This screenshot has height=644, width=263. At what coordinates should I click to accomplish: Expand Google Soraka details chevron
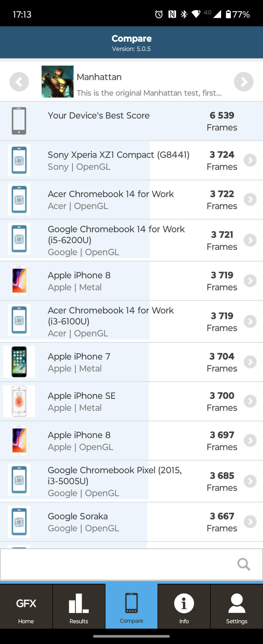click(250, 522)
